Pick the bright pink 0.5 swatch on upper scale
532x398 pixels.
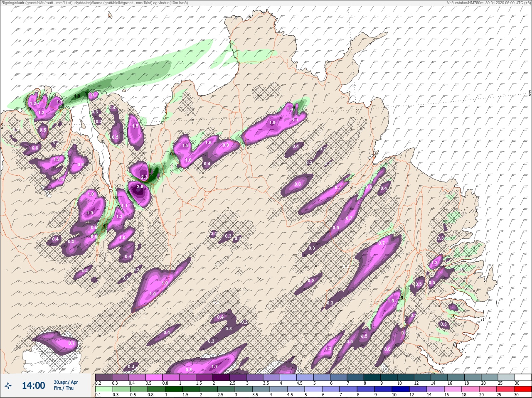click(154, 377)
